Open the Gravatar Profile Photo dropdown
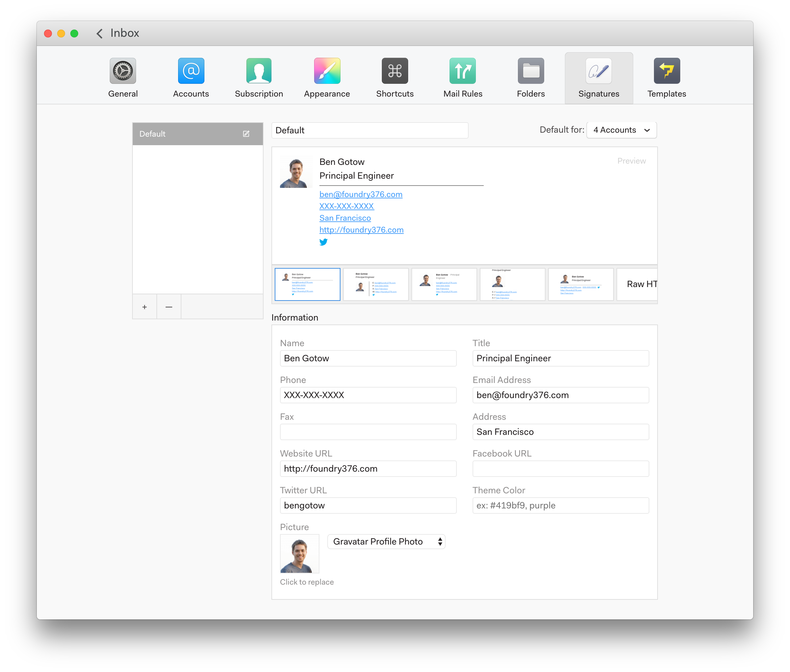This screenshot has width=790, height=672. (386, 541)
